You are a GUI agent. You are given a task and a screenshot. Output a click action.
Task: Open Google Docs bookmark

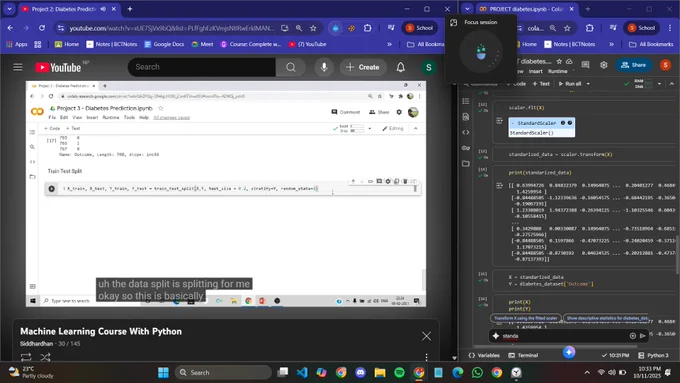[164, 44]
